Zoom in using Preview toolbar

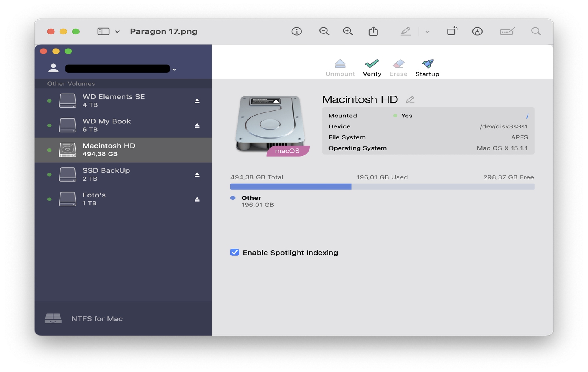coord(348,31)
